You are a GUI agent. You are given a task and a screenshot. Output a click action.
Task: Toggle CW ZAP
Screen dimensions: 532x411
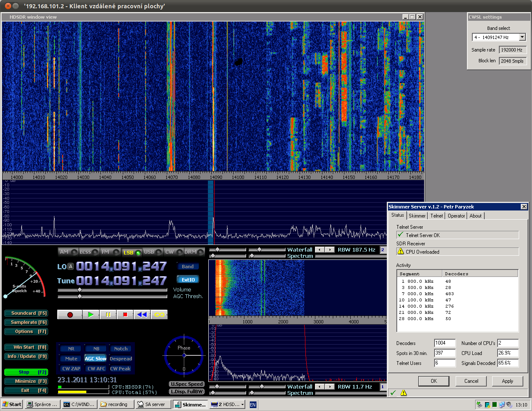pyautogui.click(x=71, y=369)
